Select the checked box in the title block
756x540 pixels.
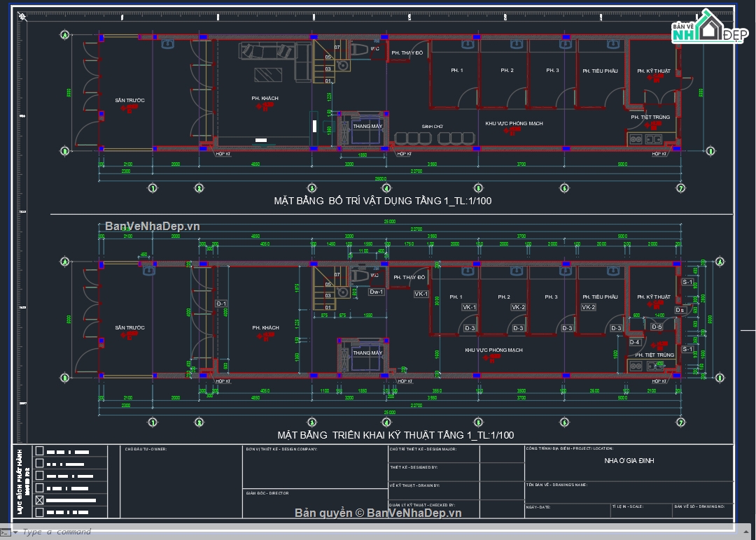click(39, 500)
